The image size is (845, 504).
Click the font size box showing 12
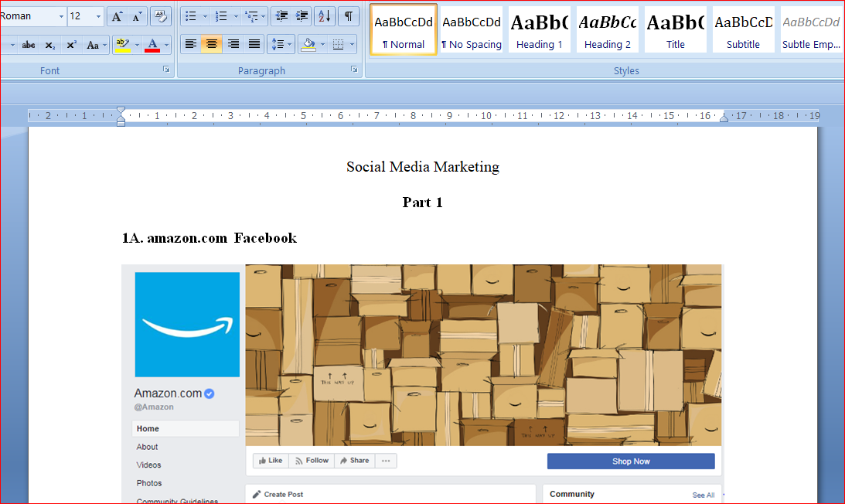[81, 17]
